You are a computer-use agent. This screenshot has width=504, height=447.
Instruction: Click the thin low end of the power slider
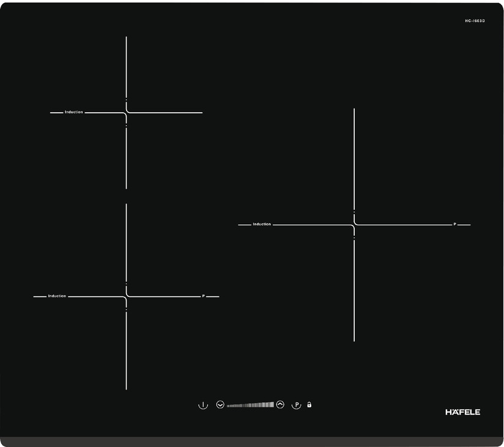(x=229, y=405)
